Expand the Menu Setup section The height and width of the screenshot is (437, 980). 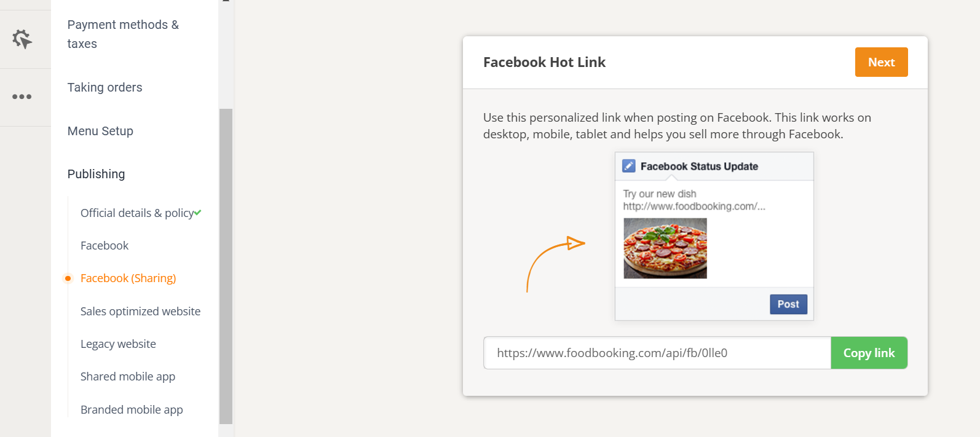click(100, 131)
